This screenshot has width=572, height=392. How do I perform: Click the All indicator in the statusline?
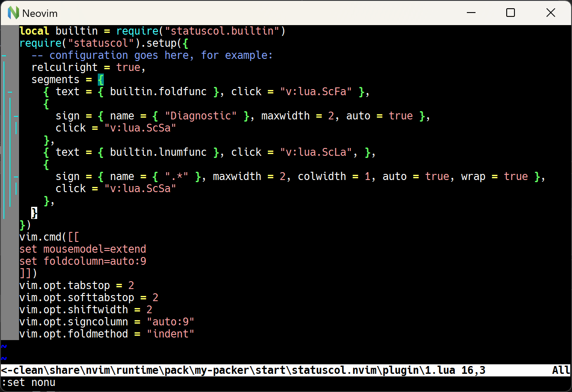tap(561, 370)
